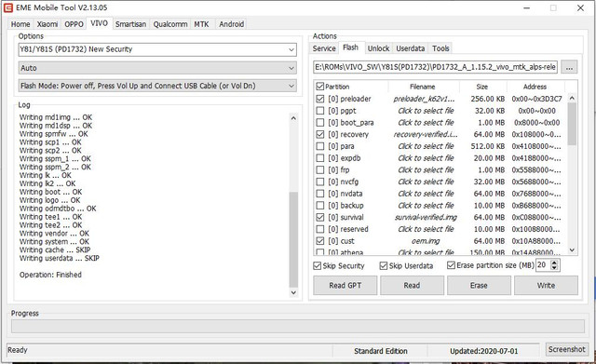Uncheck the preloader partition checkbox
The image size is (596, 364).
coord(320,99)
